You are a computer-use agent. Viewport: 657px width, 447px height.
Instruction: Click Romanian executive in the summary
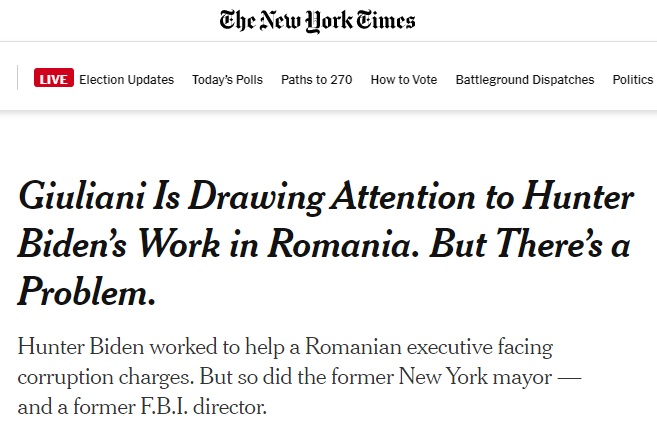coord(398,348)
